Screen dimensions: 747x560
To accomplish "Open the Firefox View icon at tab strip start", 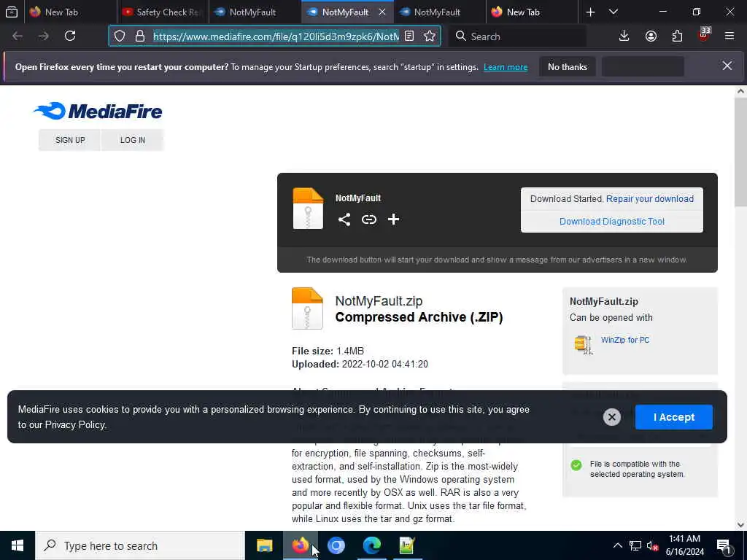I will (12, 12).
